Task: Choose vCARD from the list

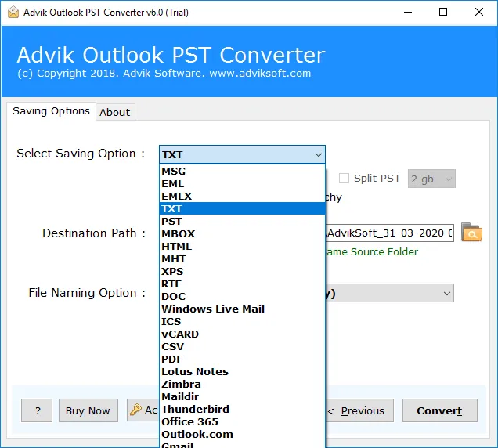Action: click(x=242, y=334)
